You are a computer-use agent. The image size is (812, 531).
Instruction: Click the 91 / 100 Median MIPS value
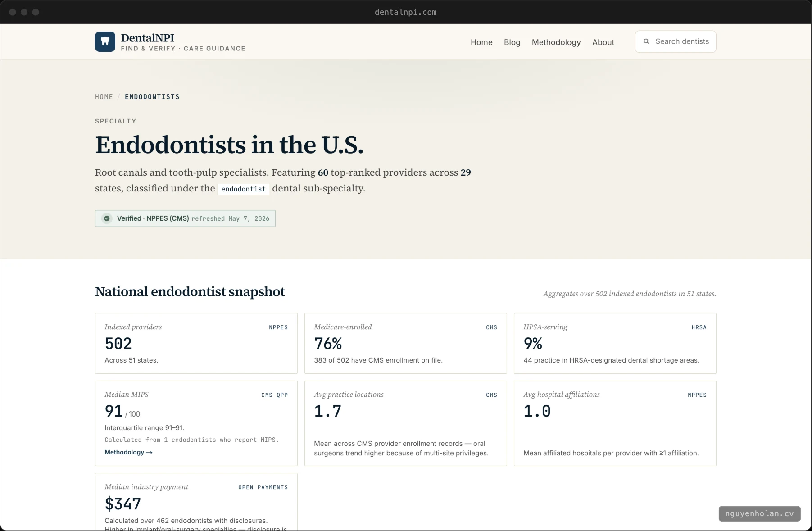(x=122, y=411)
